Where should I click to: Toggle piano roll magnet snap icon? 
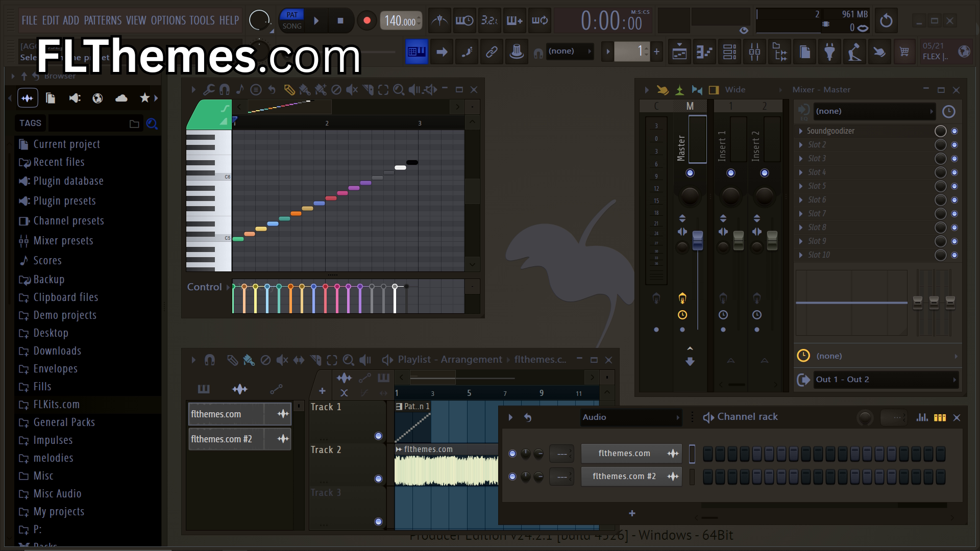coord(224,90)
